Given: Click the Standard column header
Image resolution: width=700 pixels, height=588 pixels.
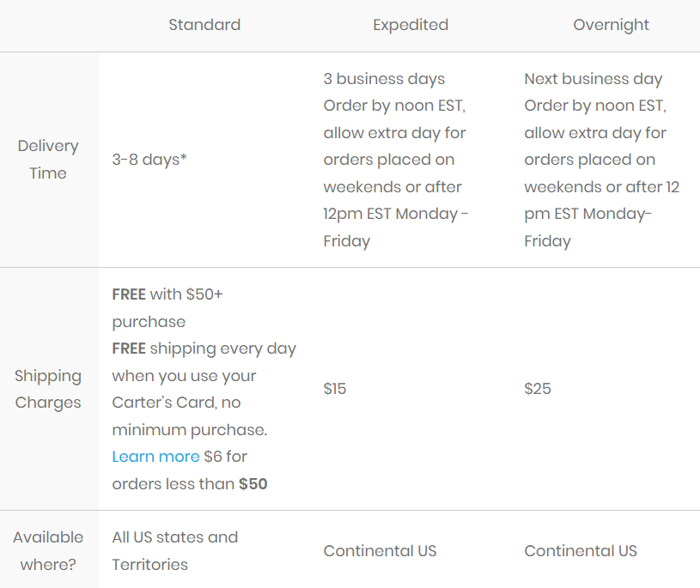Looking at the screenshot, I should [x=204, y=25].
